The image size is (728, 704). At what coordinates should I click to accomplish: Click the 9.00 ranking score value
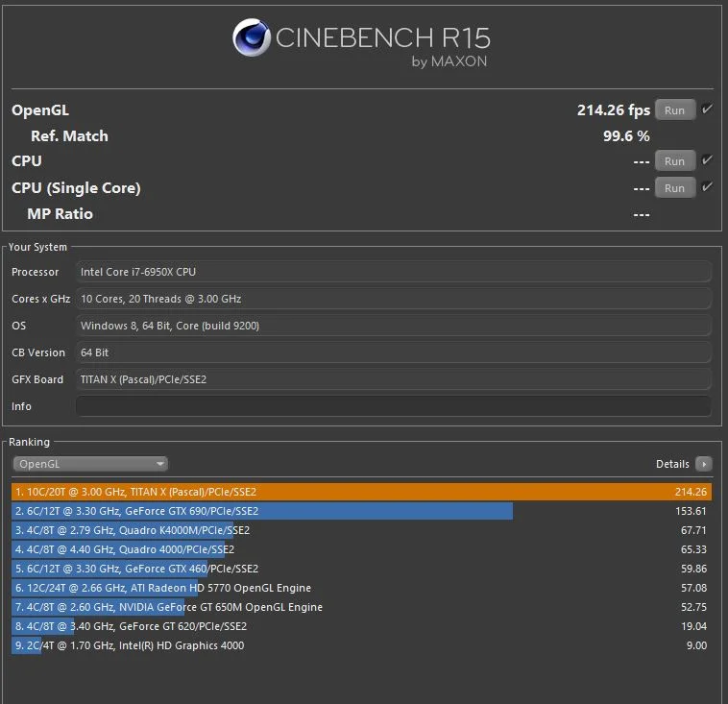(x=696, y=645)
